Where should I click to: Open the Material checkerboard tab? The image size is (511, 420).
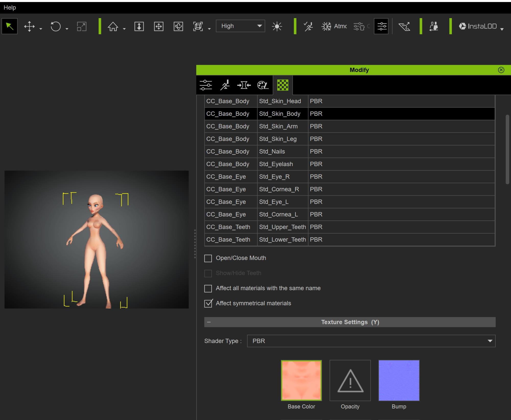pyautogui.click(x=283, y=85)
